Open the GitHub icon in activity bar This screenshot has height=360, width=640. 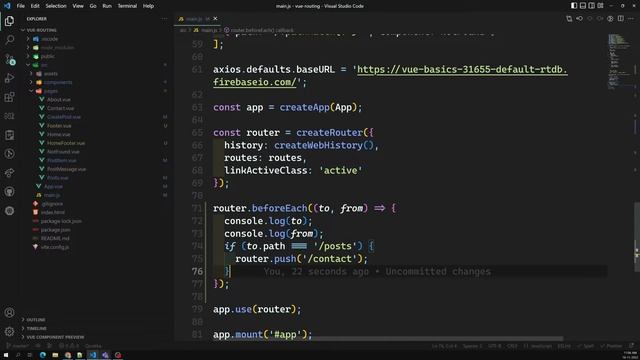(9, 191)
